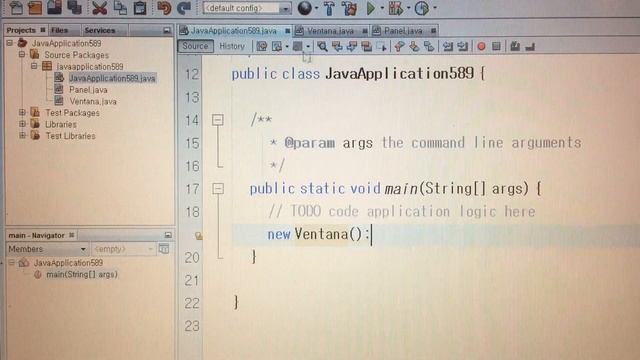The width and height of the screenshot is (640, 360).
Task: Uncomment selected lines icon
Action: pos(530,47)
